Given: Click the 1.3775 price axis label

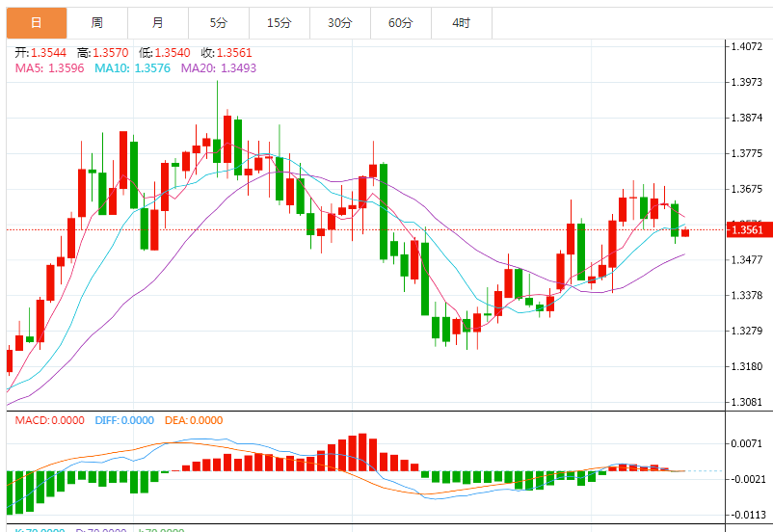Looking at the screenshot, I should click(746, 153).
